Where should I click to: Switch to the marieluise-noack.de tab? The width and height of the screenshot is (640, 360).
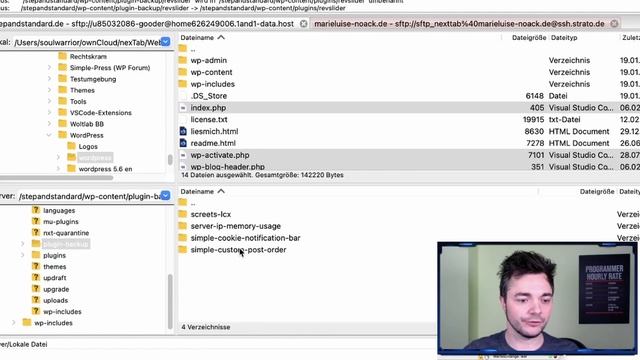[x=459, y=24]
